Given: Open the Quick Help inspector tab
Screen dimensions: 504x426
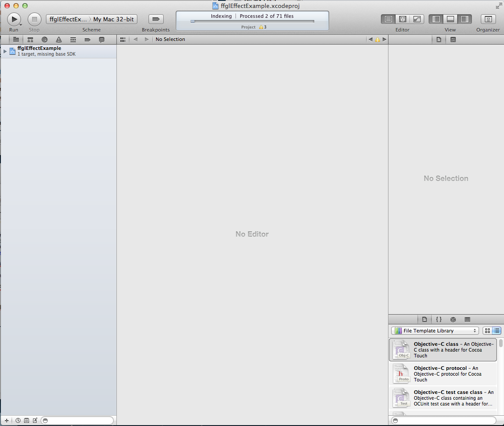Looking at the screenshot, I should point(453,40).
